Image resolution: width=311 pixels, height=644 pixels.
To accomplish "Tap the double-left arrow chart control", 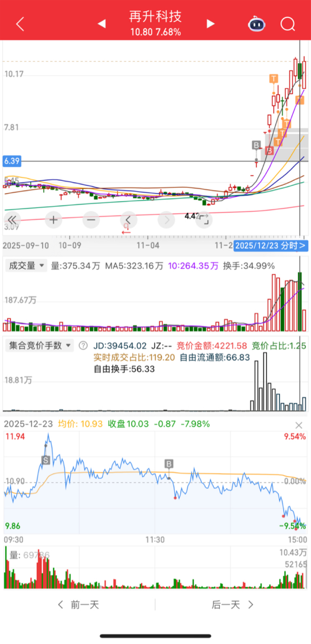I will pyautogui.click(x=13, y=220).
